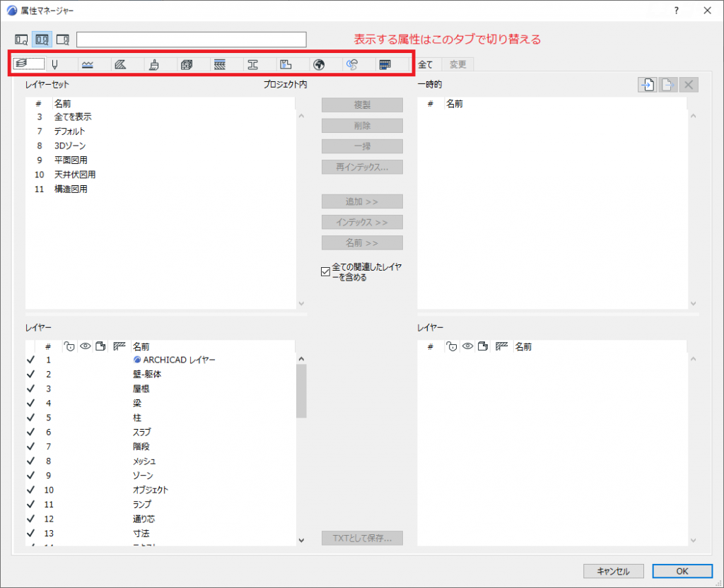Click the X delete icon above temporary list
The height and width of the screenshot is (588, 724).
pyautogui.click(x=689, y=85)
